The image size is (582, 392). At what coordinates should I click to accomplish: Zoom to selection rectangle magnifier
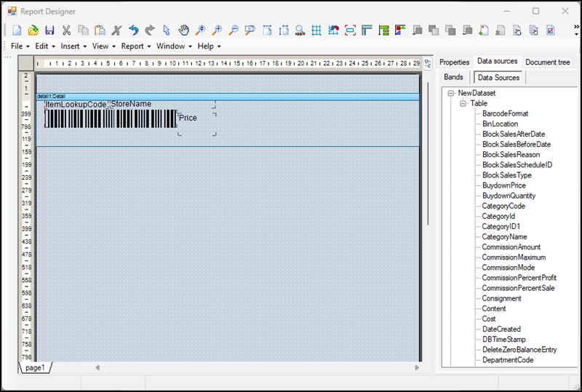click(250, 30)
